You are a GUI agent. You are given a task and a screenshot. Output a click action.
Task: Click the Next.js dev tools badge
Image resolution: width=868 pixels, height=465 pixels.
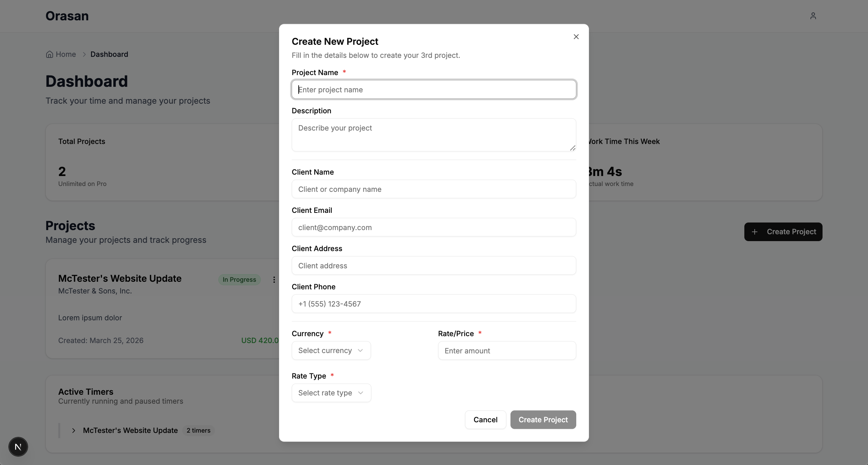(18, 447)
